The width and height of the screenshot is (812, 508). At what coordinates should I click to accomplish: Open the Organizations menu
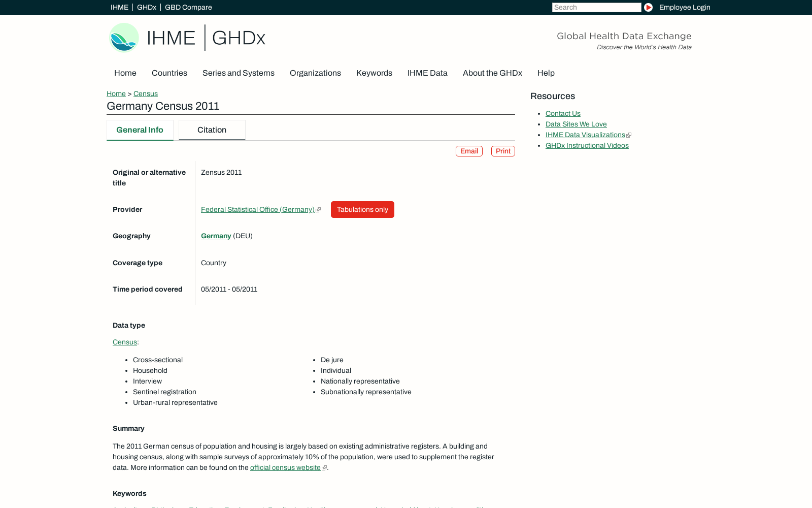(x=315, y=73)
